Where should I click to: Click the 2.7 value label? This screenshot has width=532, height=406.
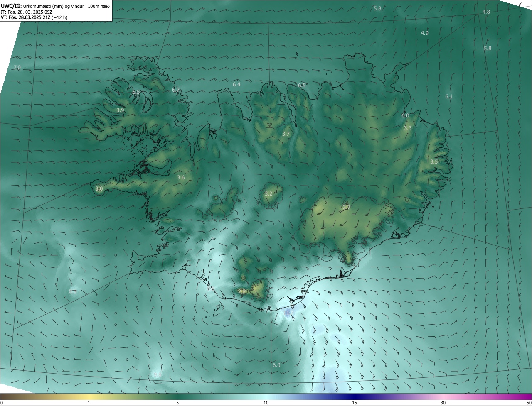pos(346,208)
